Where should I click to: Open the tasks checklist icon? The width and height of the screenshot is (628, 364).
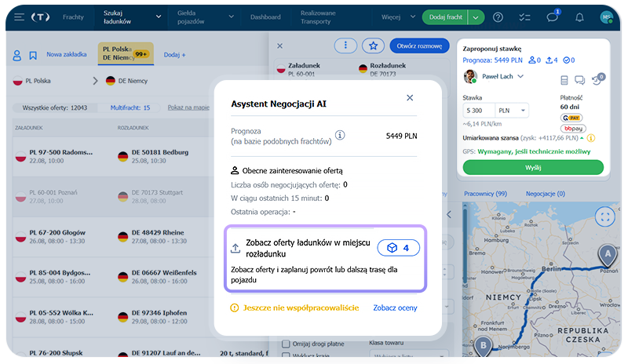(524, 17)
